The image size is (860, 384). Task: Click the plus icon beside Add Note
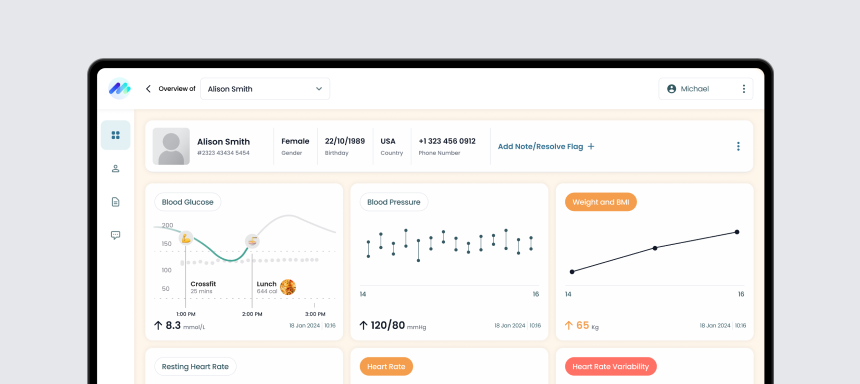(x=591, y=146)
